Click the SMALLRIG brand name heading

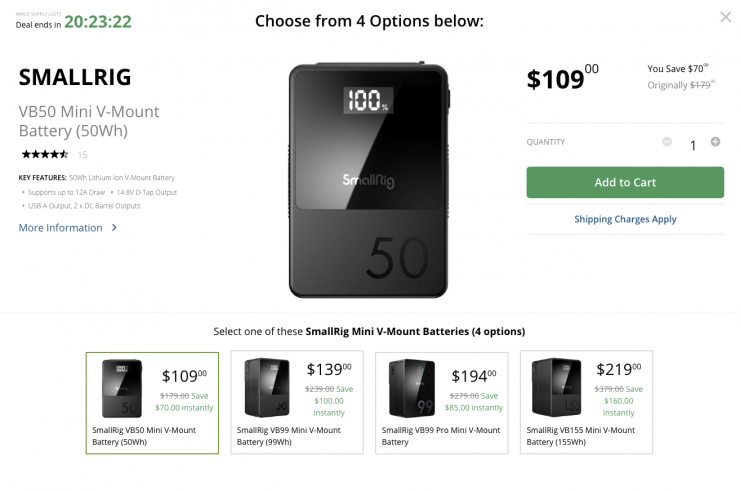point(75,78)
